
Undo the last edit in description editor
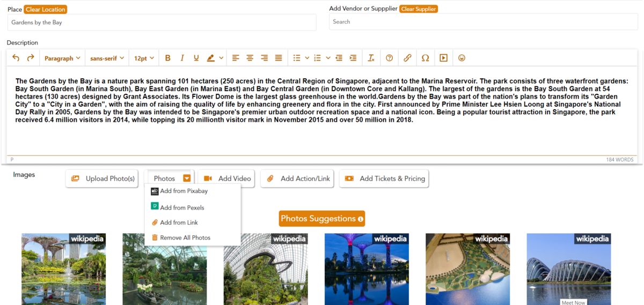(16, 58)
